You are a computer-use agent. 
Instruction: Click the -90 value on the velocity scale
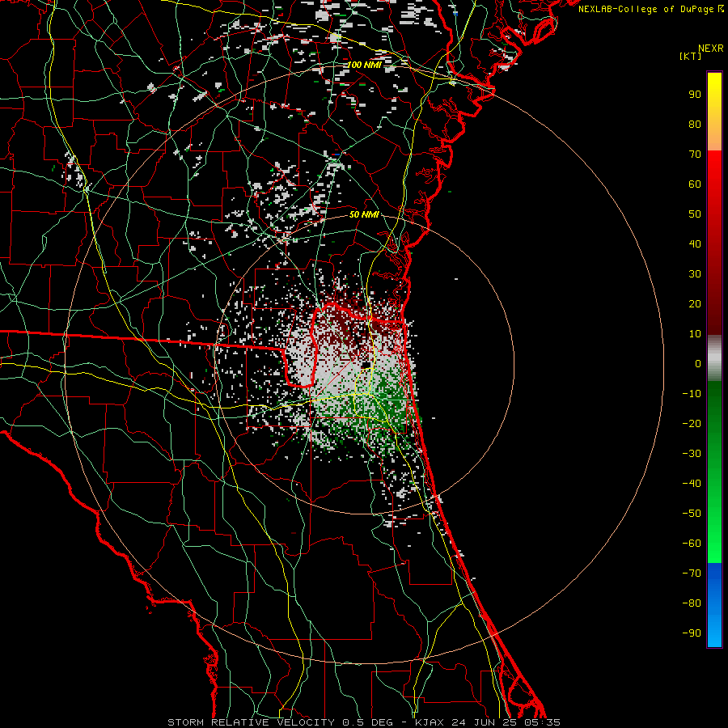point(692,633)
